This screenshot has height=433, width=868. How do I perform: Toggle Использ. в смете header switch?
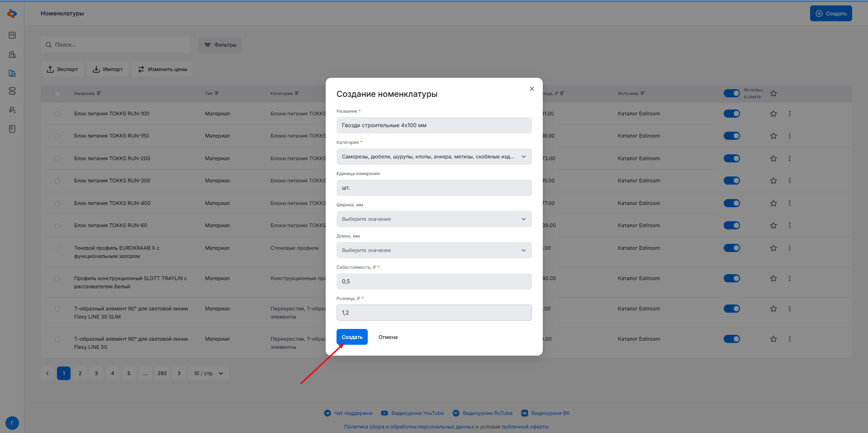(731, 93)
